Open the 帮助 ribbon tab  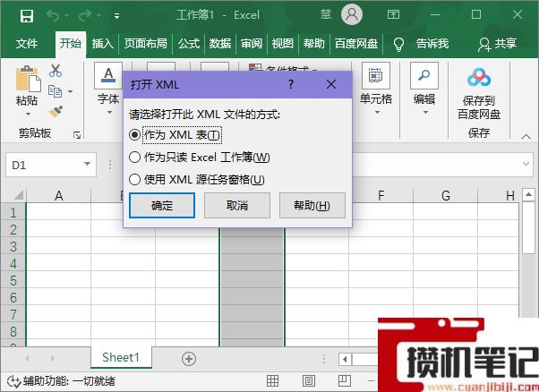coord(314,44)
